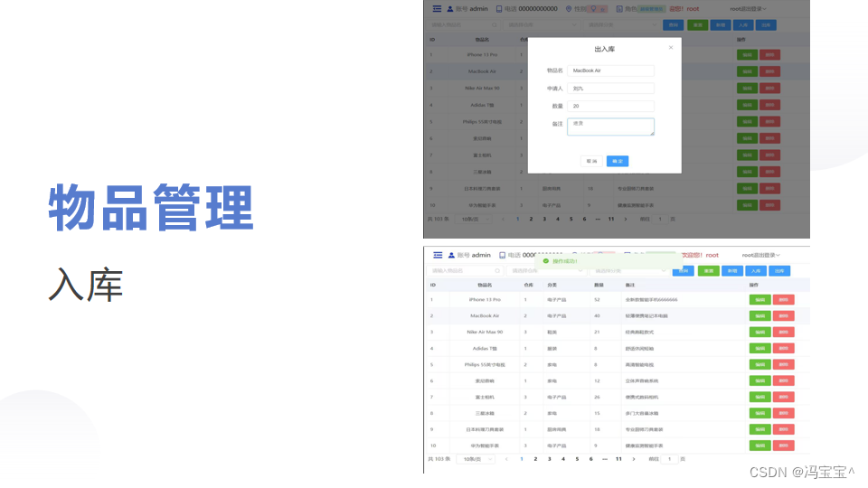Viewport: 868px width, 488px height.
Task: Click the quantity 40 in the MacBook Air row
Action: (x=597, y=316)
